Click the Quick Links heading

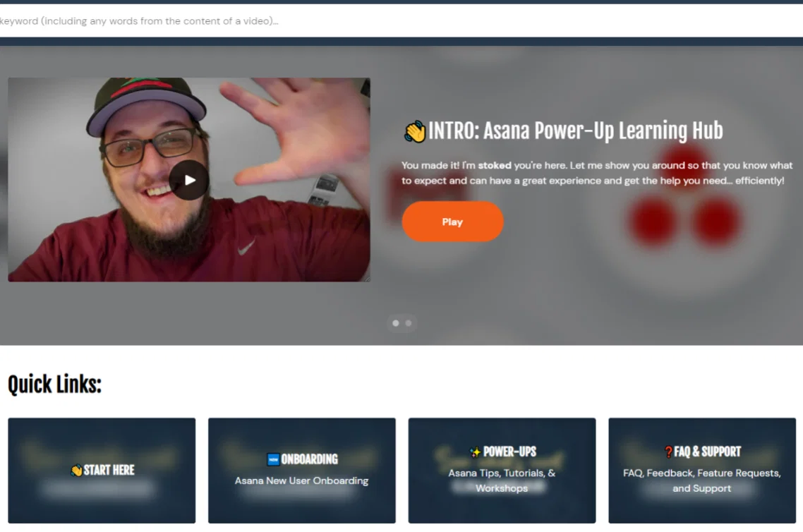55,385
